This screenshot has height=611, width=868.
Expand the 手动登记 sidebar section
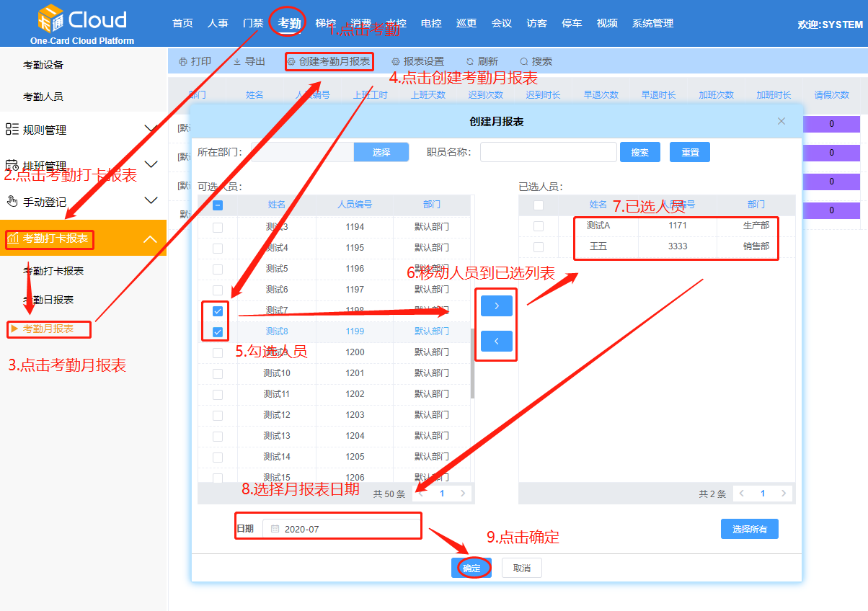(x=151, y=201)
